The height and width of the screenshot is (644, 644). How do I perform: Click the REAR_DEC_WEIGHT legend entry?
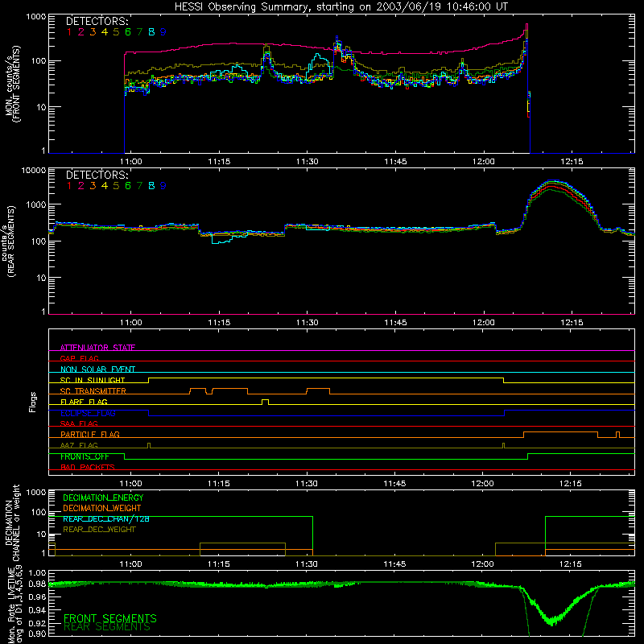pyautogui.click(x=99, y=530)
